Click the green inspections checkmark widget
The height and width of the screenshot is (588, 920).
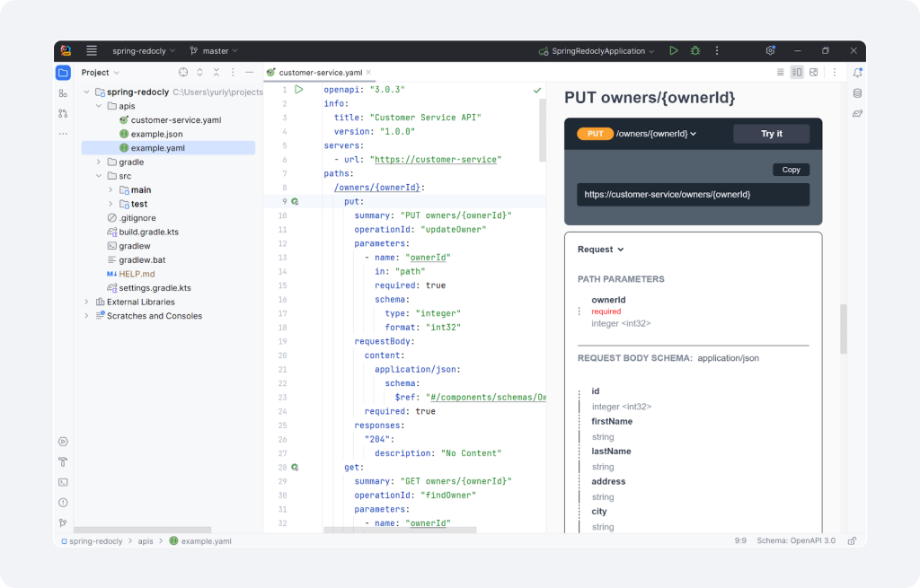[537, 91]
